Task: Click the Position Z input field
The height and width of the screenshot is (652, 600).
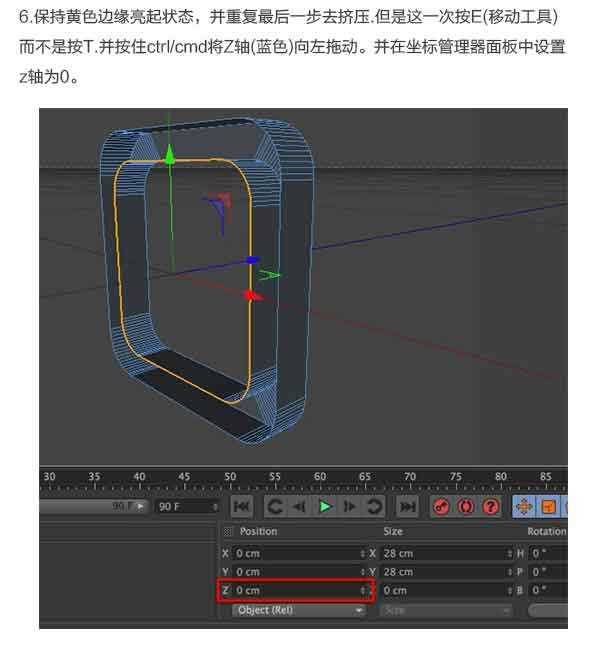Action: click(x=296, y=591)
